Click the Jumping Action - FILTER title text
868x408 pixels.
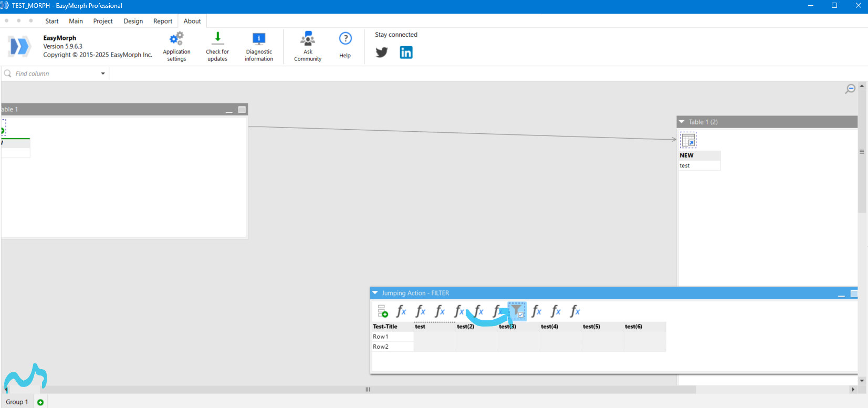pyautogui.click(x=415, y=293)
